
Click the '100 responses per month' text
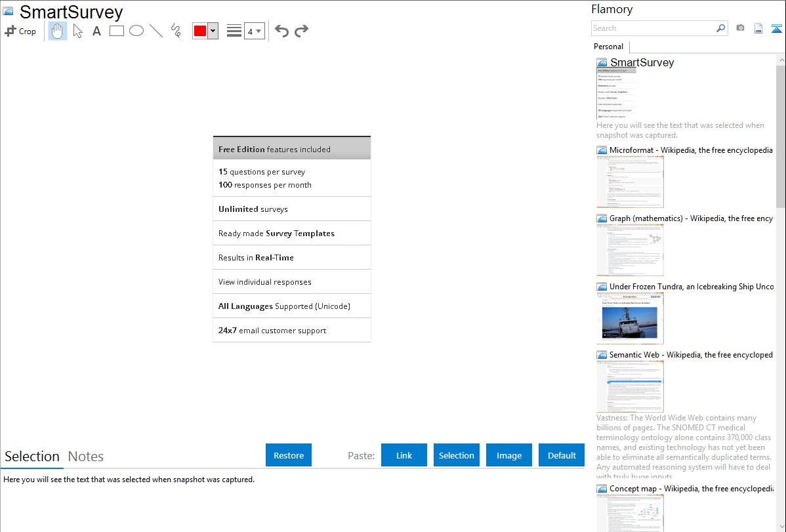coord(264,185)
